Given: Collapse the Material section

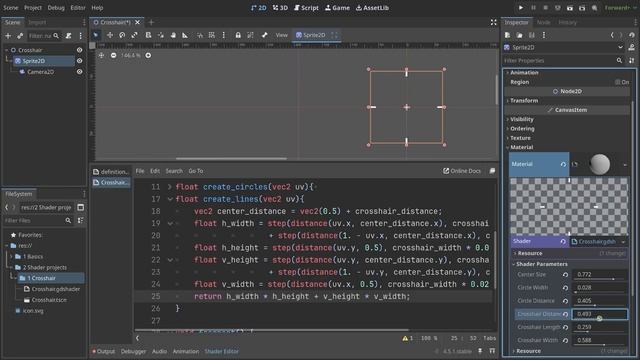Looking at the screenshot, I should point(522,147).
